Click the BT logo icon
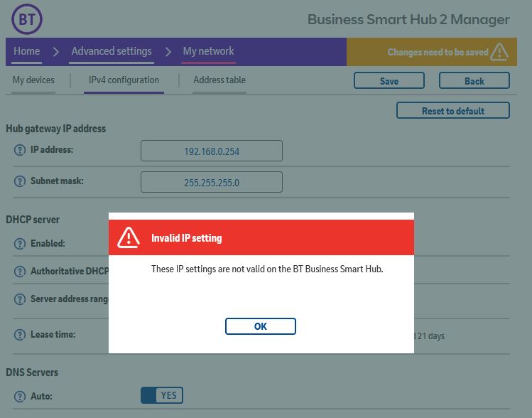The height and width of the screenshot is (418, 532). click(x=27, y=19)
